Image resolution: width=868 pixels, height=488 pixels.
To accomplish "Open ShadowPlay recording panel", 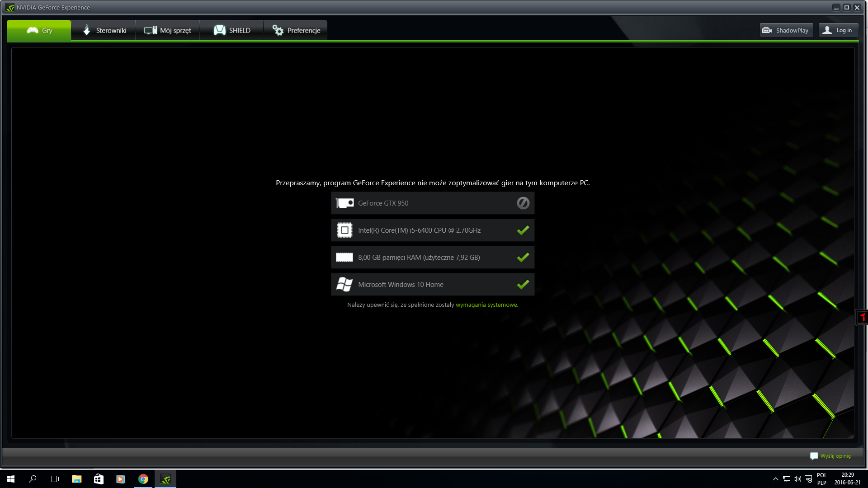I will pos(786,30).
